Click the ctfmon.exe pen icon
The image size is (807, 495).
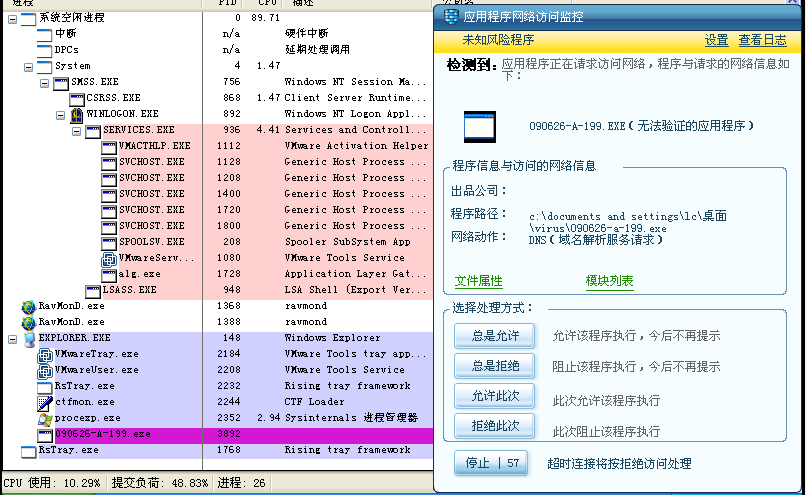[x=45, y=403]
